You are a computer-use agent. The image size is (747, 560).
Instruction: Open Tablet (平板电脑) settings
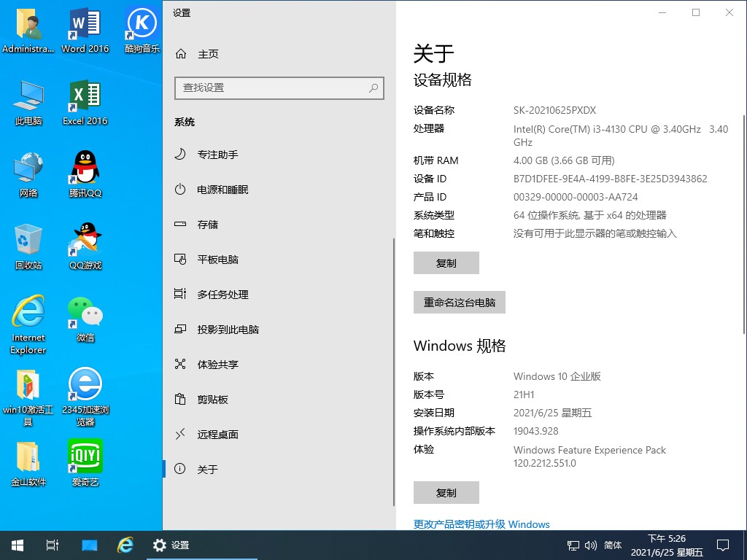click(x=217, y=260)
